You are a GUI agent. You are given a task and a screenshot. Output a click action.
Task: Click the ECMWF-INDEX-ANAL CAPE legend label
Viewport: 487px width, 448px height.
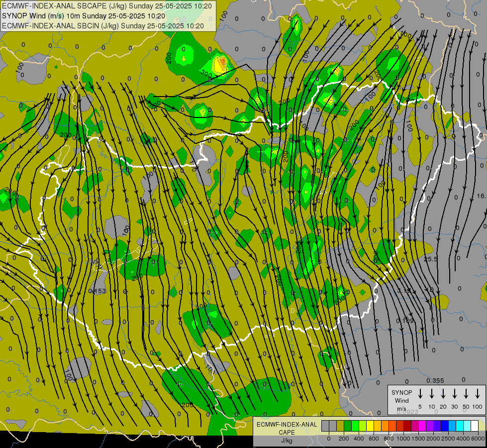pos(287,428)
